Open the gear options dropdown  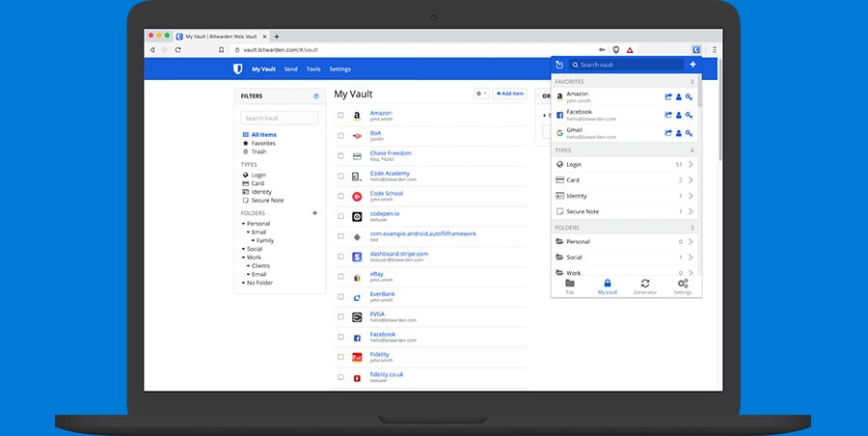pos(481,94)
